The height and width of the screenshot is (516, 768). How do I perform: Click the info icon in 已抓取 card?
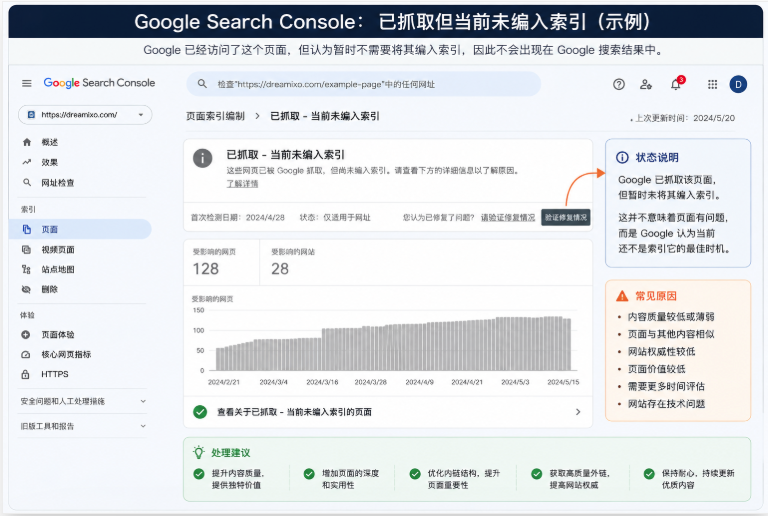coord(203,158)
